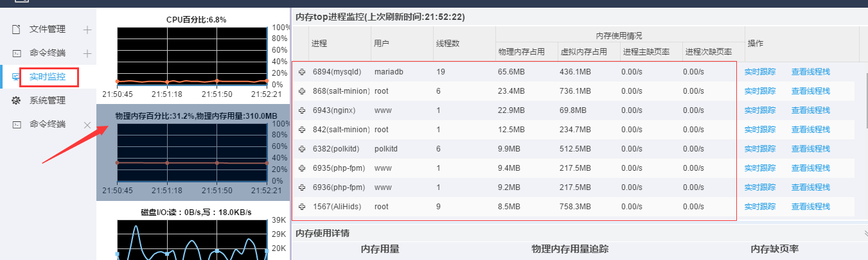
Task: Click the plus icon beside first 命令终端
Action: [x=87, y=53]
